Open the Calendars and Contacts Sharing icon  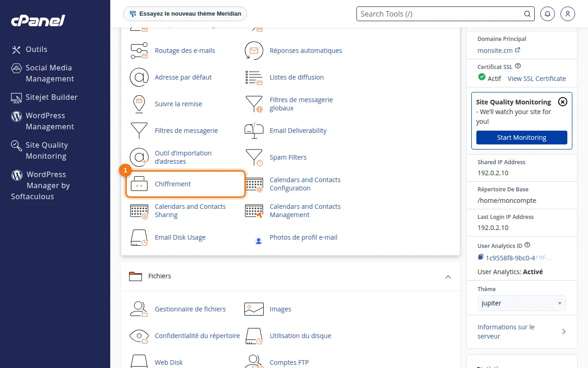click(139, 211)
